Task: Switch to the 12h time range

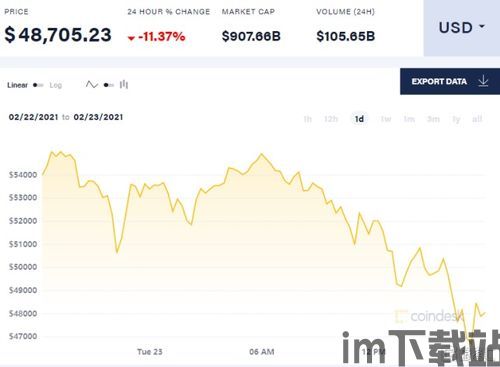Action: point(331,119)
